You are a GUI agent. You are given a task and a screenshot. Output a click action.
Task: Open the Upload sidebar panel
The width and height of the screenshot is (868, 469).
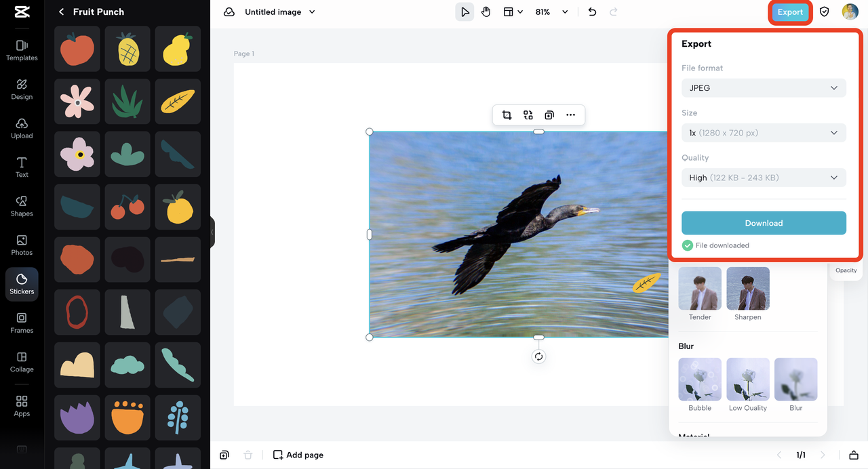(x=22, y=128)
